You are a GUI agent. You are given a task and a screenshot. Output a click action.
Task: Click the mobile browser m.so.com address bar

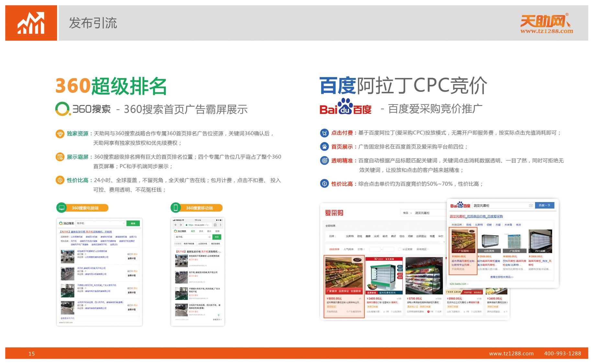(197, 225)
